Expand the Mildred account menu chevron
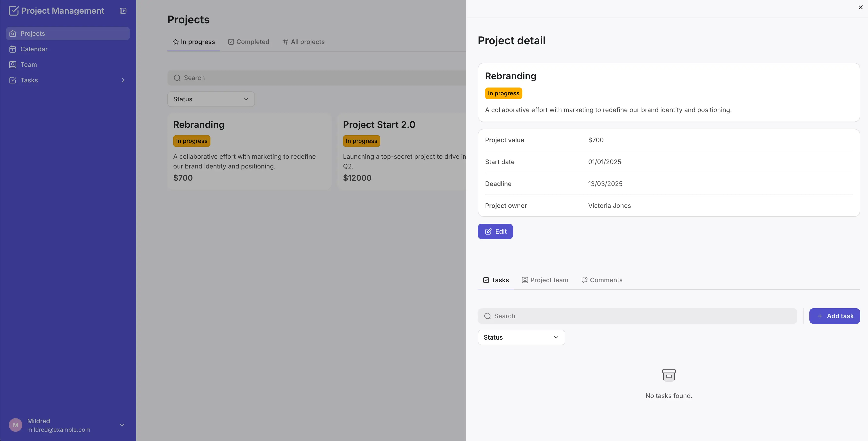This screenshot has height=441, width=868. (122, 425)
